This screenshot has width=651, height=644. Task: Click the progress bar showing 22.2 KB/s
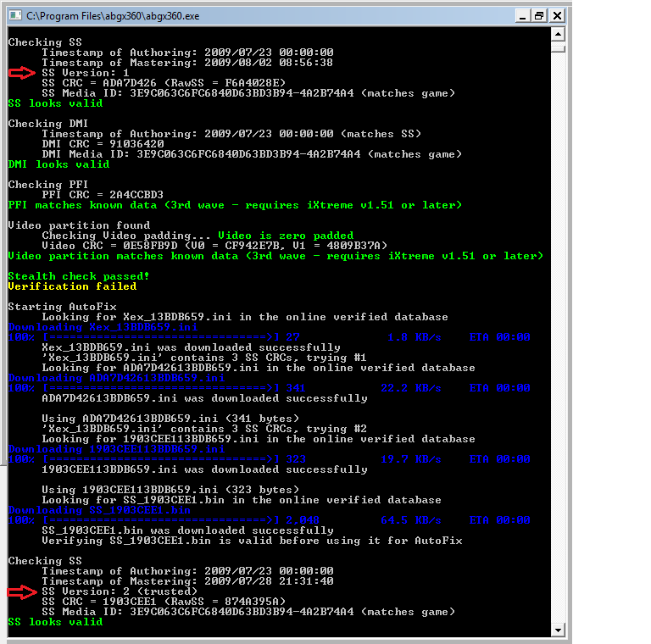(269, 388)
